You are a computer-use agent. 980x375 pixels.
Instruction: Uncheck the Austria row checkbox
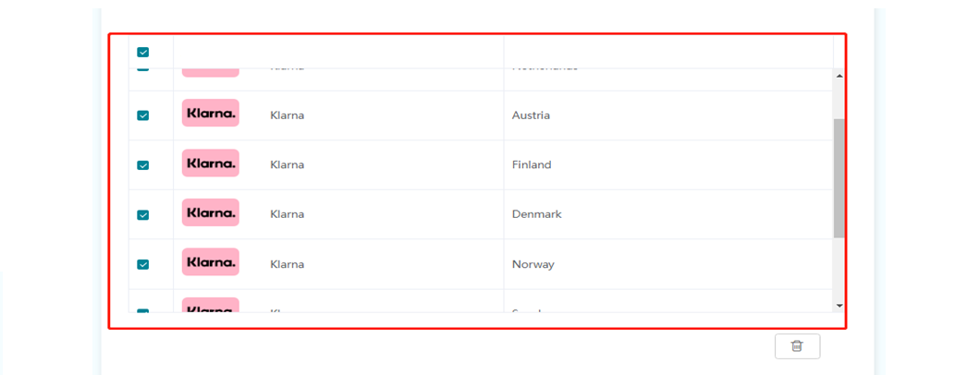tap(143, 115)
